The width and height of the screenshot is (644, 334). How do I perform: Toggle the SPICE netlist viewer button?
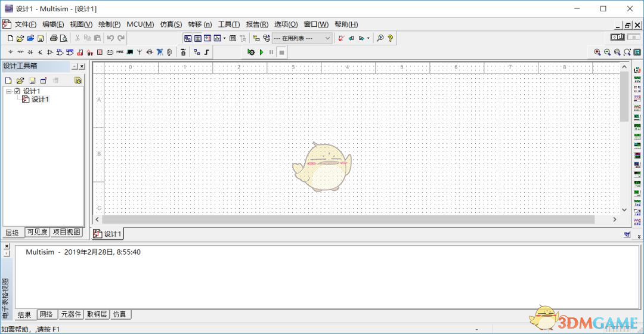tap(208, 38)
